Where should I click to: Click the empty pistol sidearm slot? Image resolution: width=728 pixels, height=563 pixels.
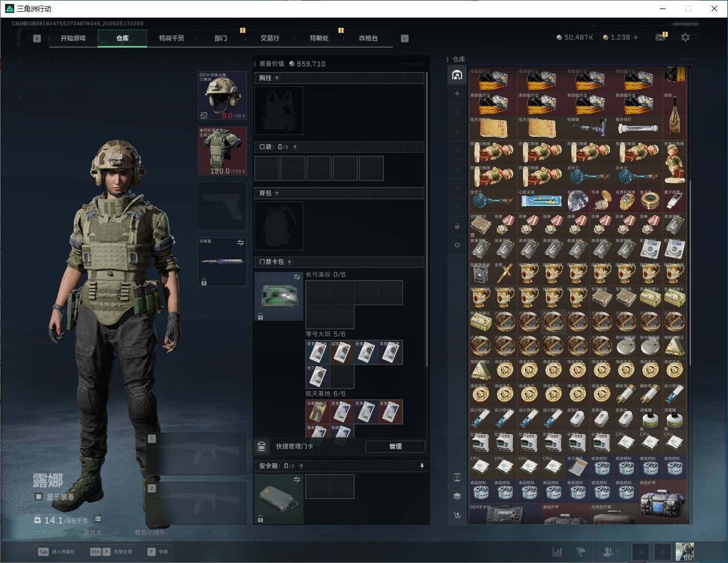[x=222, y=207]
